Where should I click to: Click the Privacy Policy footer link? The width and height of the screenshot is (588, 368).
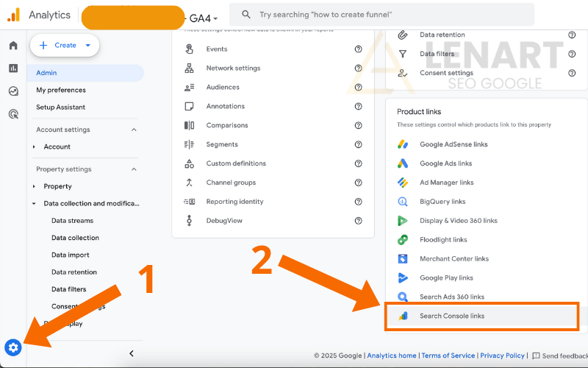pos(502,355)
